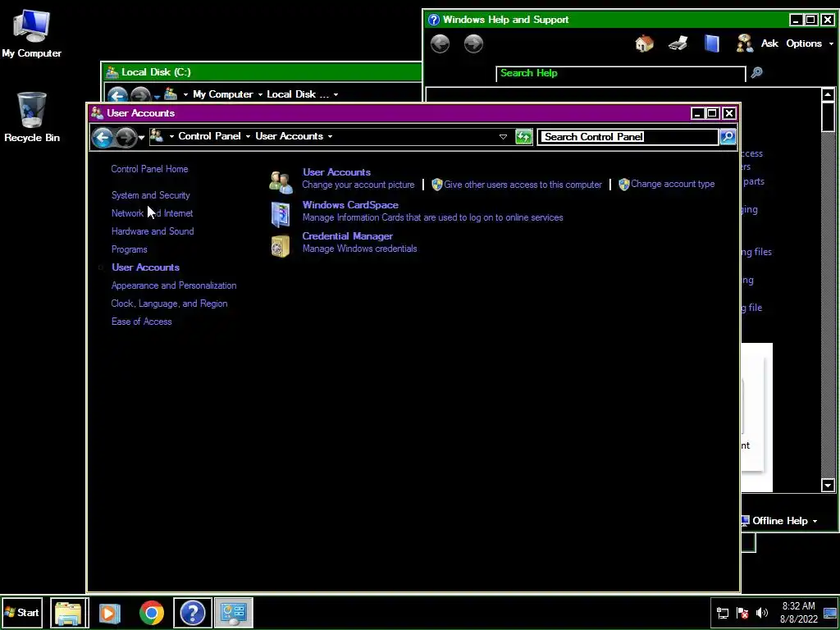Viewport: 840px width, 630px height.
Task: Open address bar history dropdown in User Accounts
Action: pyautogui.click(x=503, y=137)
